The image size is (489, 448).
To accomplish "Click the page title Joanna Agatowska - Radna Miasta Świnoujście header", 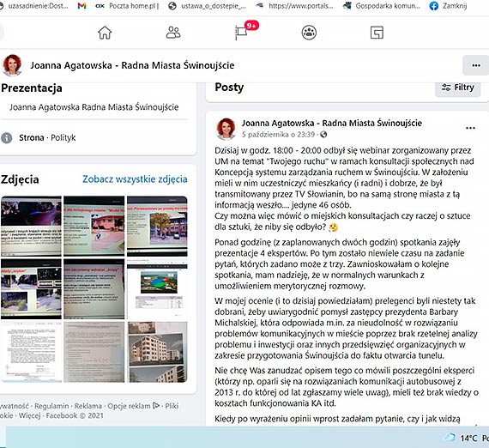I will (x=132, y=65).
